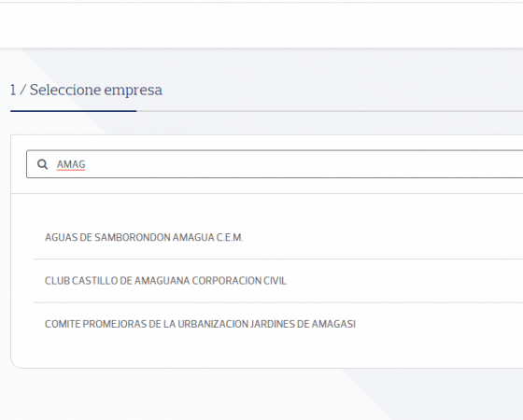523x420 pixels.
Task: Open the last result mentioning AMAGASI
Action: (278, 324)
